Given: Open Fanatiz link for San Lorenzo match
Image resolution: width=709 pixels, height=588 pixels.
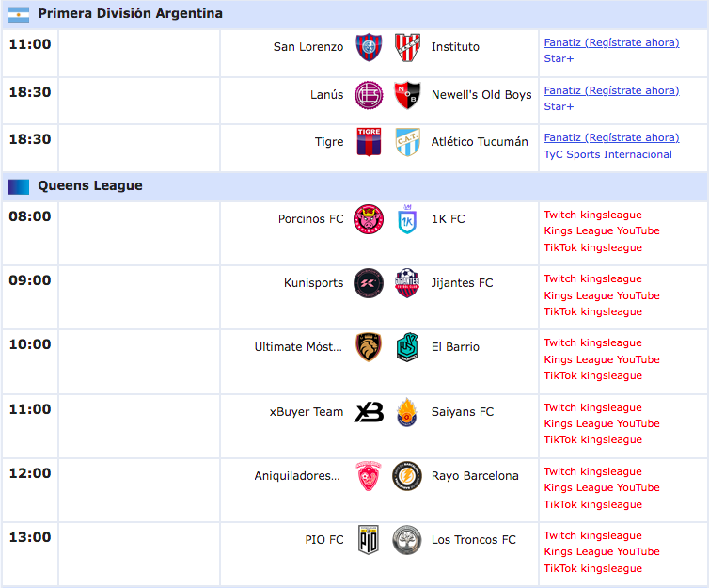Looking at the screenshot, I should [x=611, y=42].
